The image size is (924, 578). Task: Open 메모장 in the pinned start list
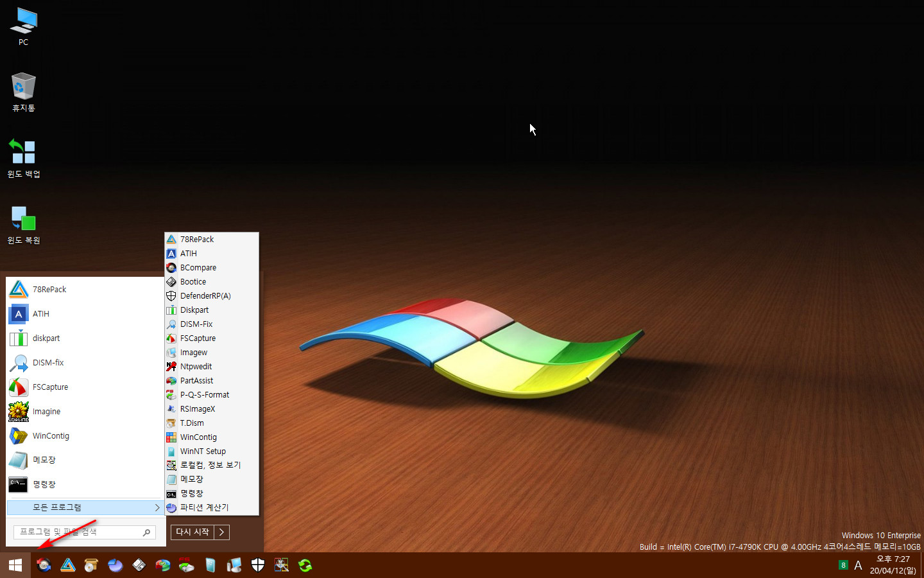85,460
